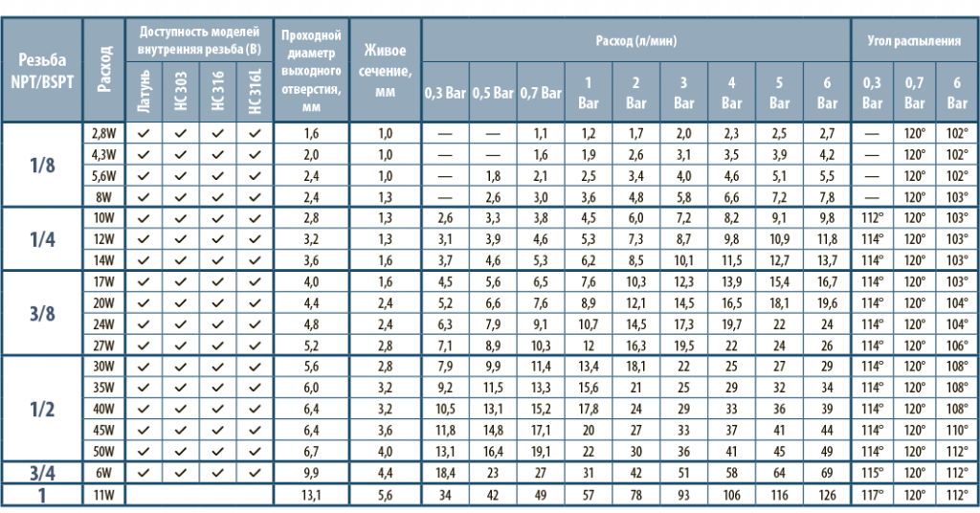The height and width of the screenshot is (513, 980).
Task: Select the '45W' row label
Action: (104, 431)
